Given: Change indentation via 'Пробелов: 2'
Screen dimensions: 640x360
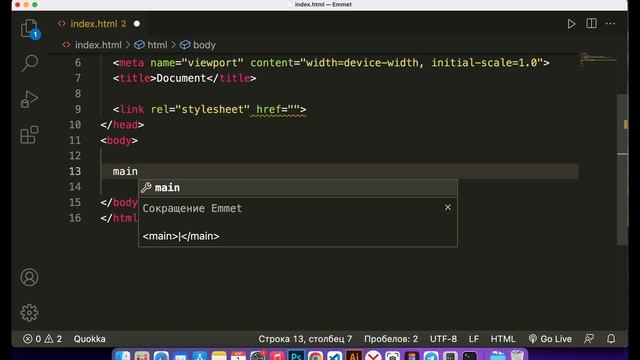Looking at the screenshot, I should [x=391, y=339].
